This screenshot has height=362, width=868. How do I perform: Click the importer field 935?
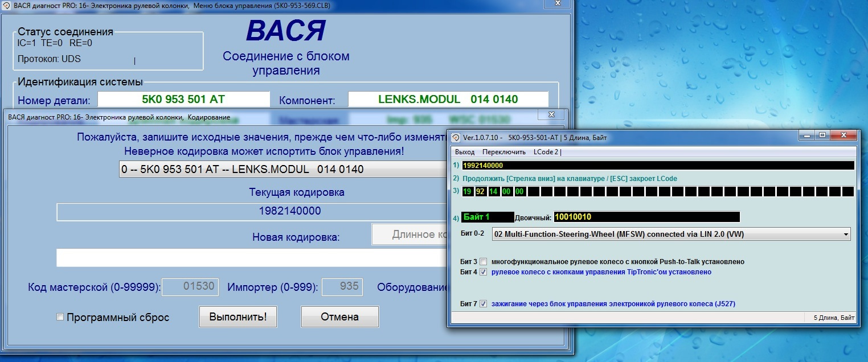tap(342, 287)
